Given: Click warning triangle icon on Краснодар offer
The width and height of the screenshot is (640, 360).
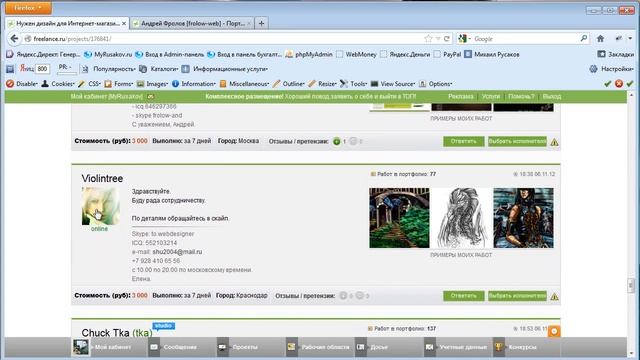Looking at the screenshot, I should tap(554, 296).
